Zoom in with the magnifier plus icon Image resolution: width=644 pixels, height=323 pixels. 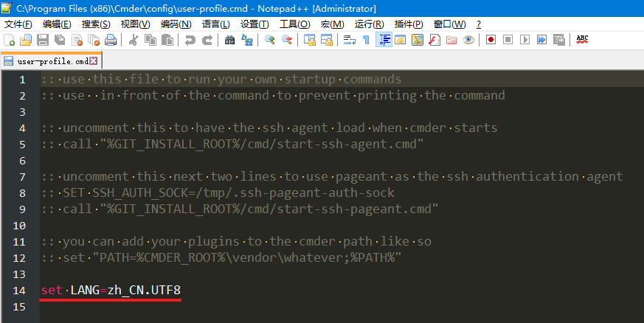[269, 40]
